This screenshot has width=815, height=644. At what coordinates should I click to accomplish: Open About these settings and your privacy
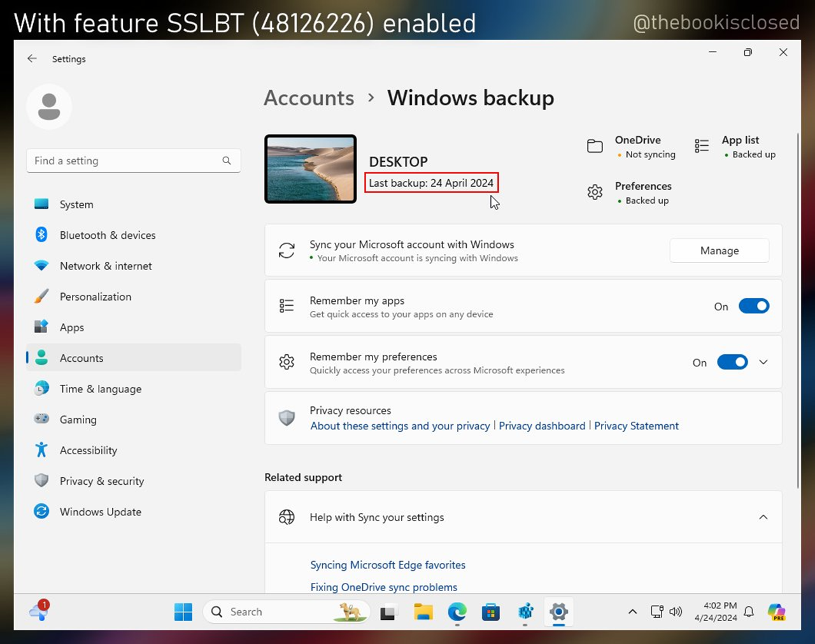[x=400, y=426]
